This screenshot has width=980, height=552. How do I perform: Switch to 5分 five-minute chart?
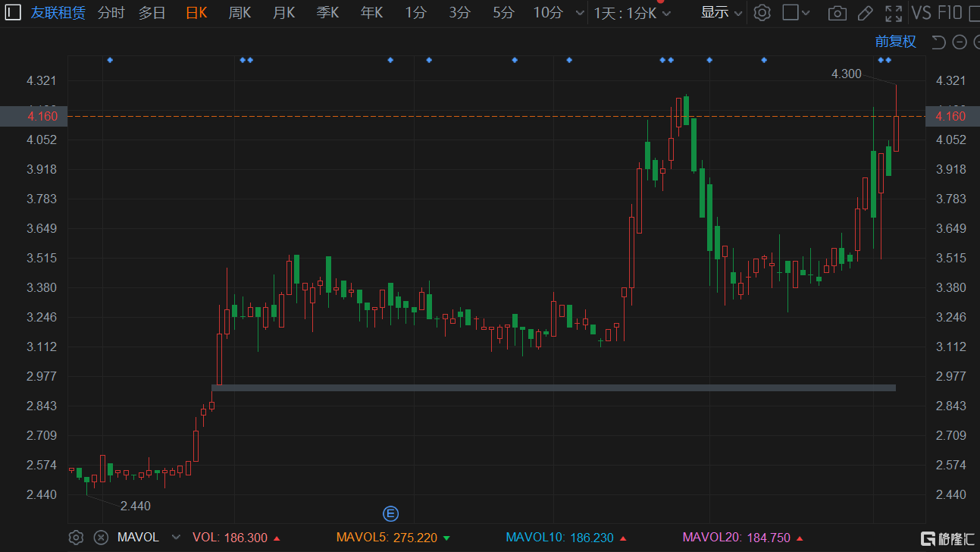point(503,12)
